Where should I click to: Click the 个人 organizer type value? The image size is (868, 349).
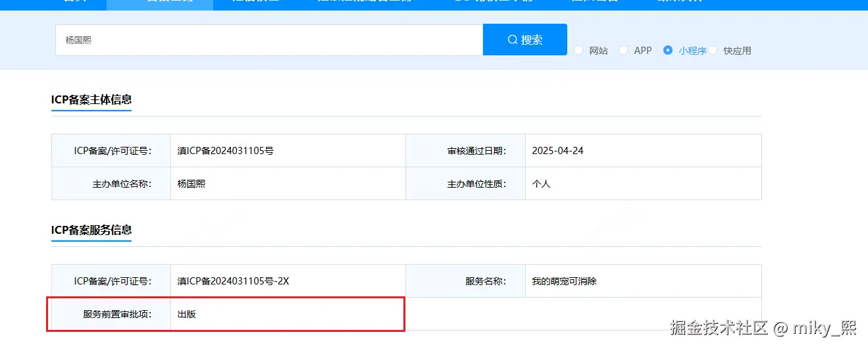click(x=541, y=184)
